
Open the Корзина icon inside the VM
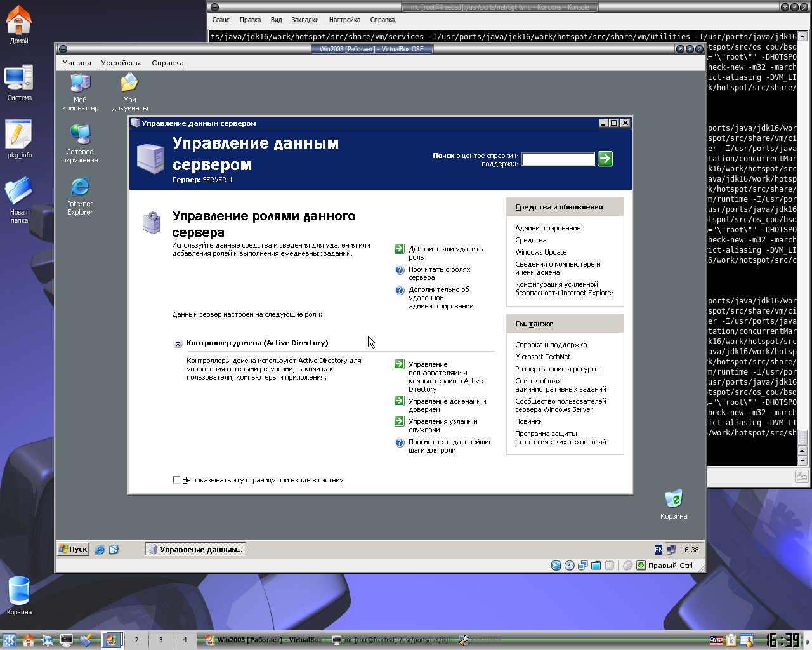pos(673,500)
